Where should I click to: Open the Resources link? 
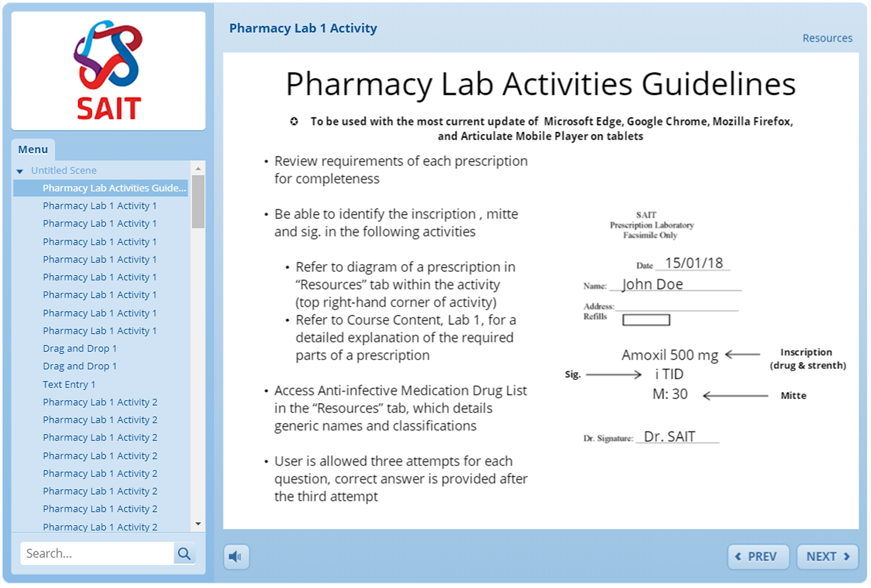(x=827, y=38)
